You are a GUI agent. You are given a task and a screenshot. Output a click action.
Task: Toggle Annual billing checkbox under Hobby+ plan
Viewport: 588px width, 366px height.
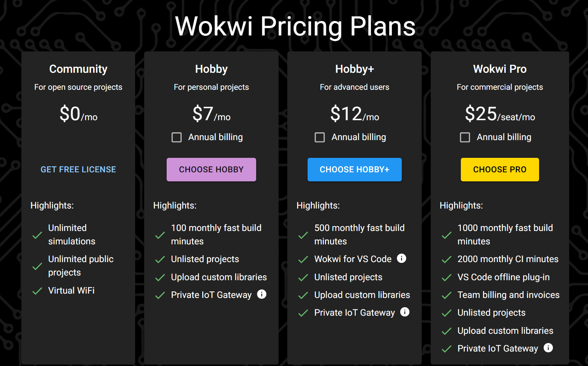coord(320,138)
